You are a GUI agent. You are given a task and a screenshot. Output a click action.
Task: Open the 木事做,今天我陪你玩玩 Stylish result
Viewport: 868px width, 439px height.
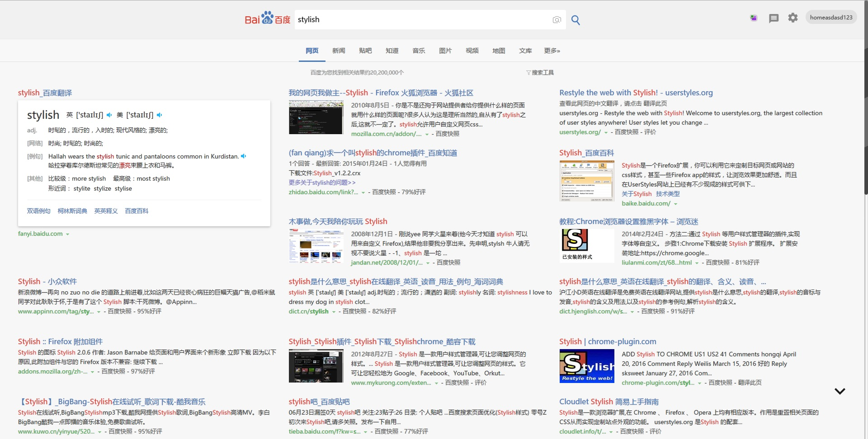tap(338, 221)
